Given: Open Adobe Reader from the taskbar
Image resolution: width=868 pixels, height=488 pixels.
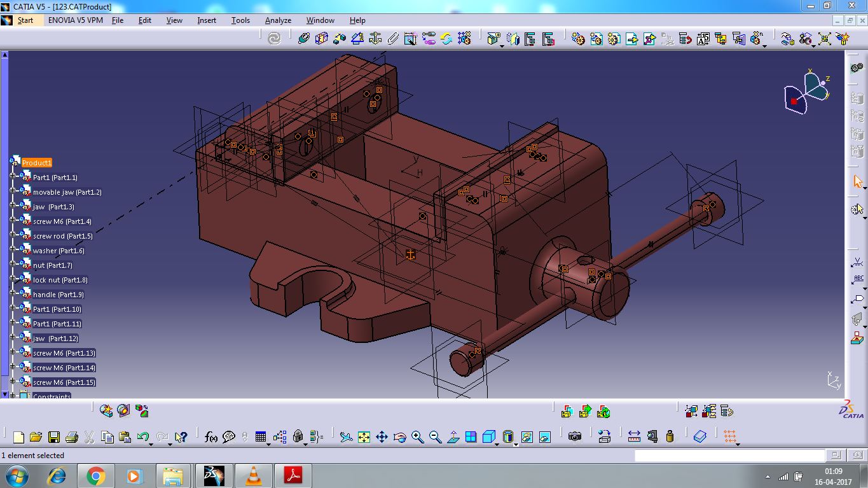Looking at the screenshot, I should tap(293, 475).
